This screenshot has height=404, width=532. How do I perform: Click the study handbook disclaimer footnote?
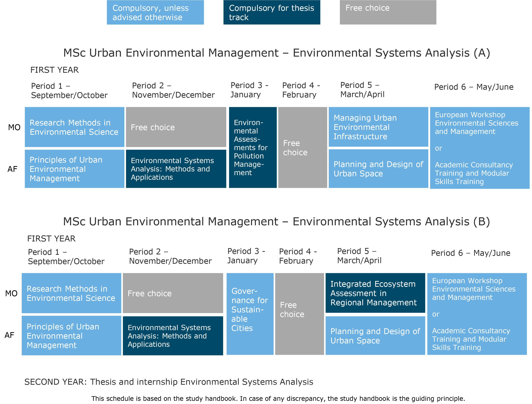click(x=278, y=398)
